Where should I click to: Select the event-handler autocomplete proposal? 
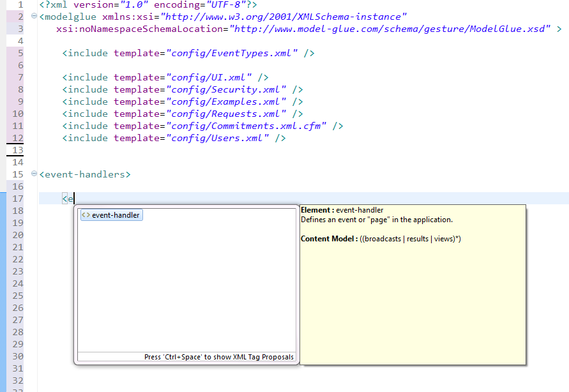tap(111, 215)
